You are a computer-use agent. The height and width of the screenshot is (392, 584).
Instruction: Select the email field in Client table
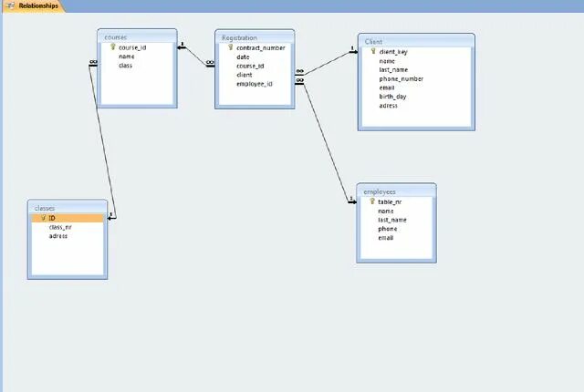(x=387, y=88)
